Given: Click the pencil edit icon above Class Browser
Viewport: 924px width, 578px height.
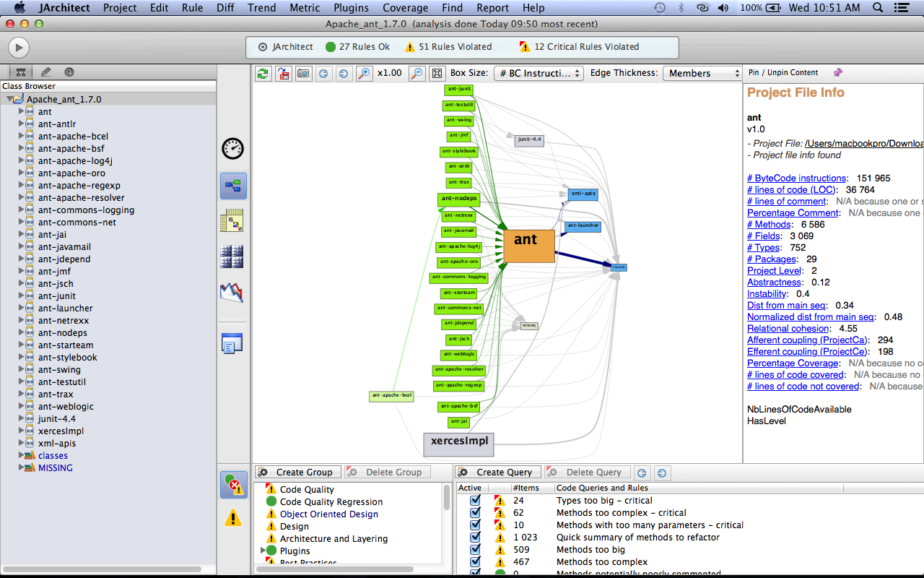Looking at the screenshot, I should pyautogui.click(x=46, y=72).
